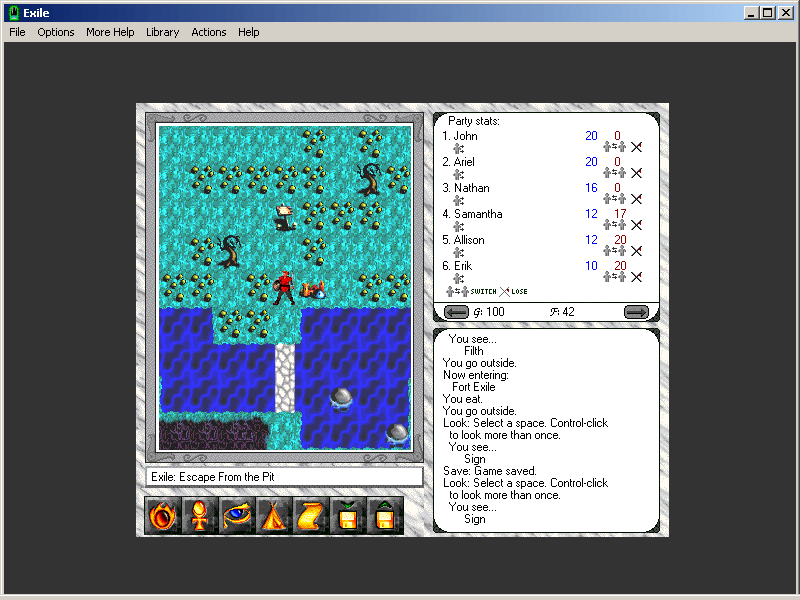
Task: Open the Help menu
Action: [248, 32]
